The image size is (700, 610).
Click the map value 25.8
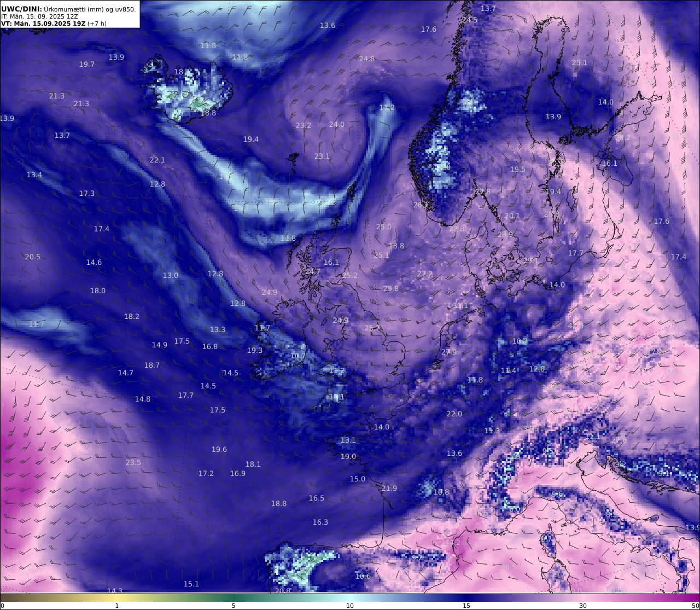(391, 289)
